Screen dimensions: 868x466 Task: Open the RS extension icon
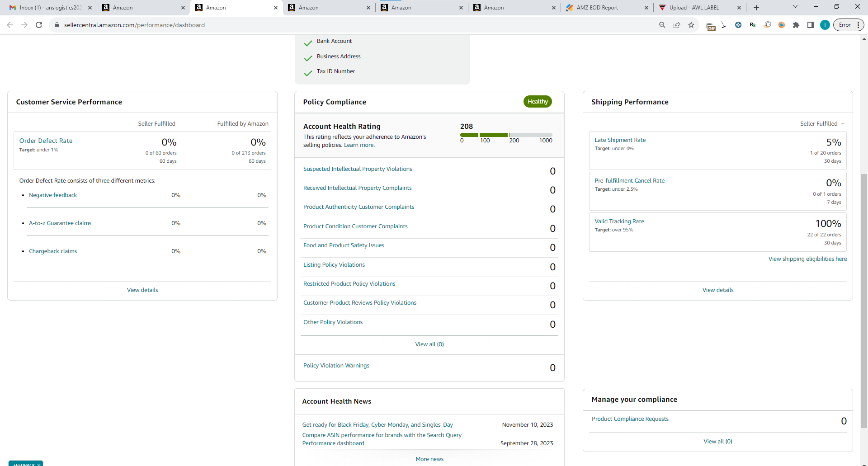[753, 25]
